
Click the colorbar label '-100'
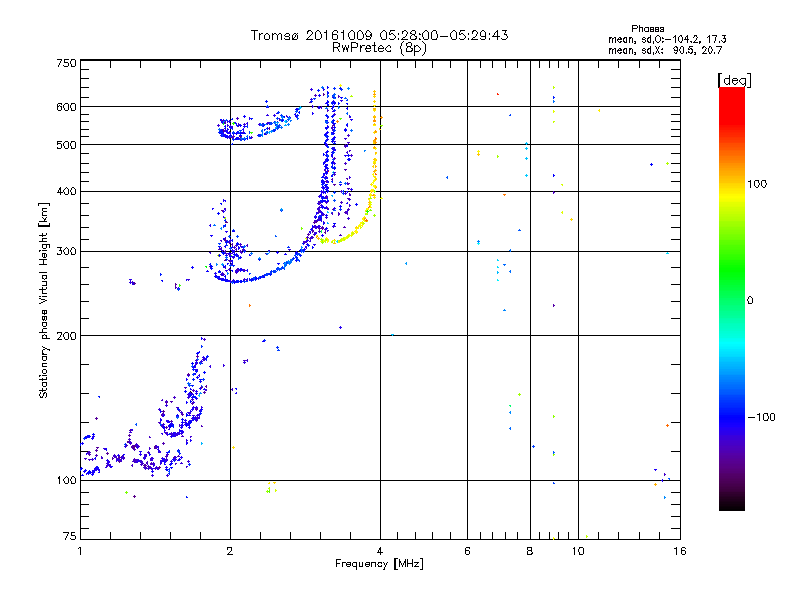click(761, 417)
